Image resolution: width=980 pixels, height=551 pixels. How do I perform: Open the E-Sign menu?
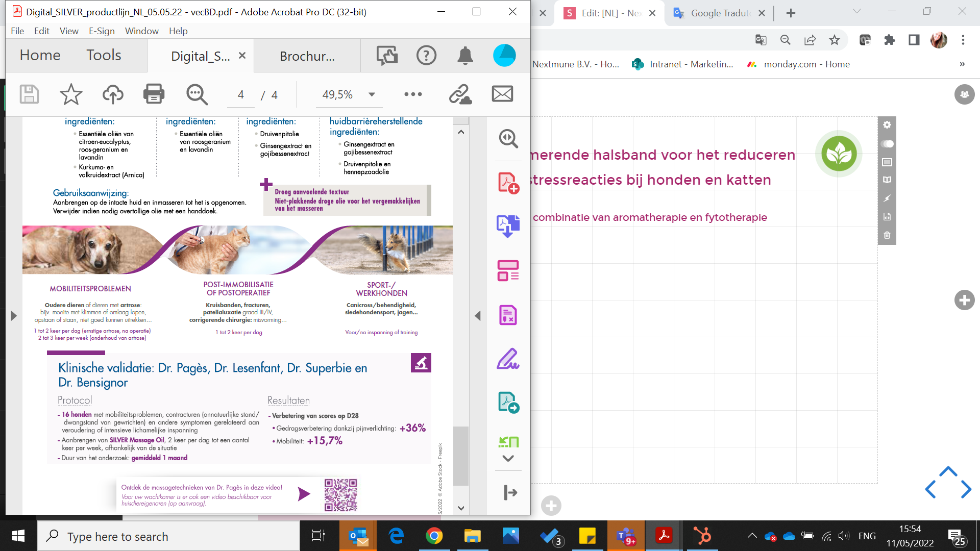(102, 31)
